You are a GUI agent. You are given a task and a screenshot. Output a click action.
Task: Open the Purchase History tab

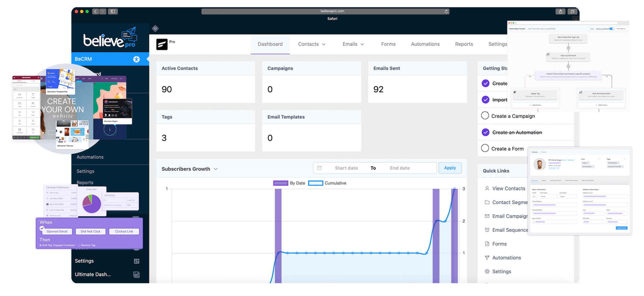point(556,181)
